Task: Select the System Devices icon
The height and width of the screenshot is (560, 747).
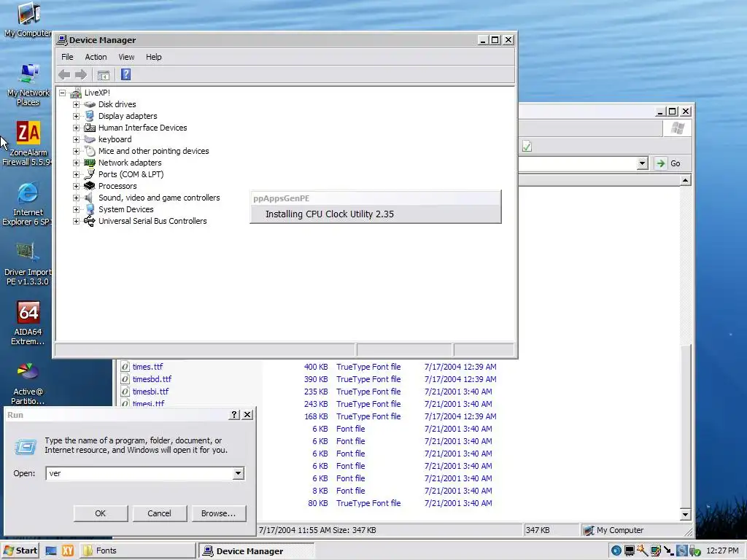Action: 89,209
